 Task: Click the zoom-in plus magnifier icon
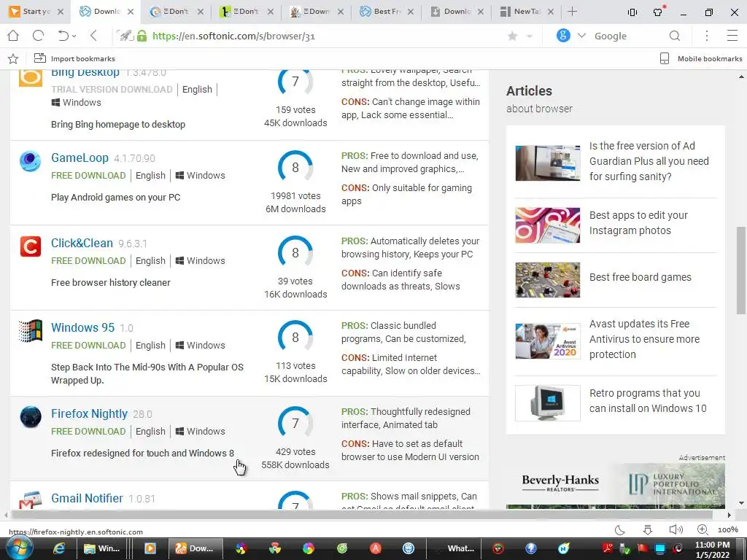(703, 529)
